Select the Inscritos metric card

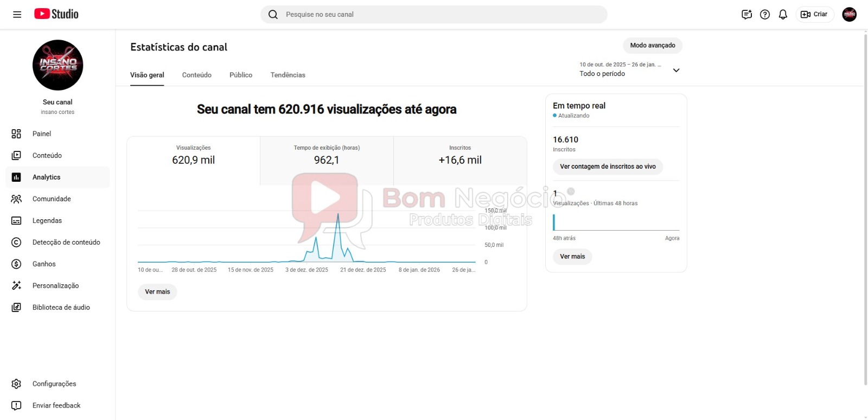pos(460,155)
